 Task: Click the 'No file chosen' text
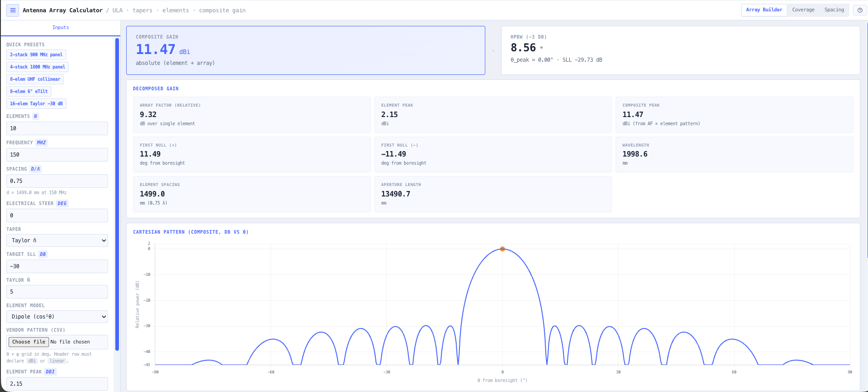coord(70,342)
